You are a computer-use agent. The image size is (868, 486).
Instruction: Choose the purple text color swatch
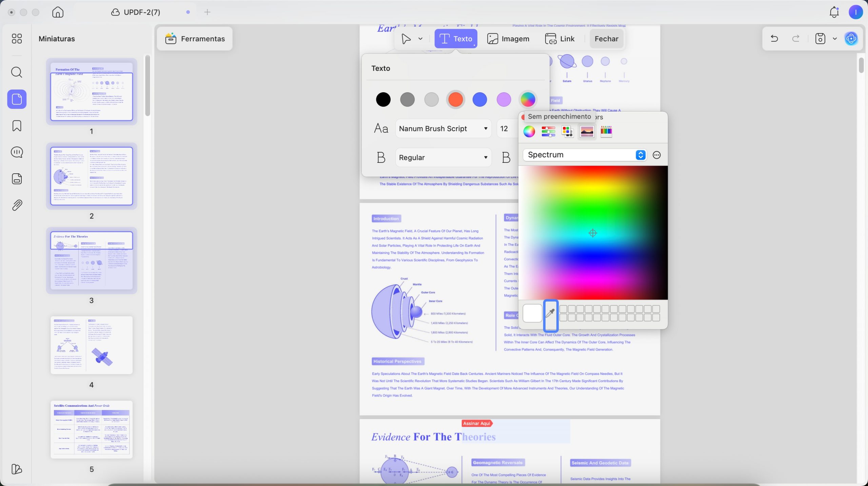point(504,100)
